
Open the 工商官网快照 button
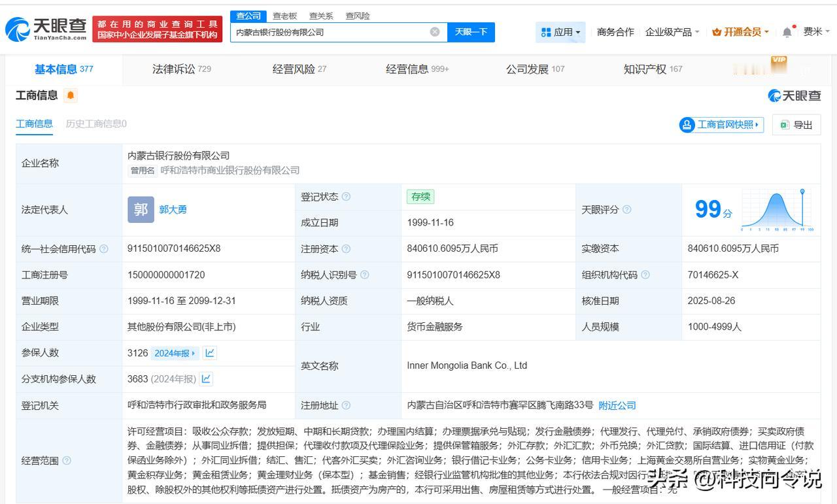pyautogui.click(x=722, y=125)
